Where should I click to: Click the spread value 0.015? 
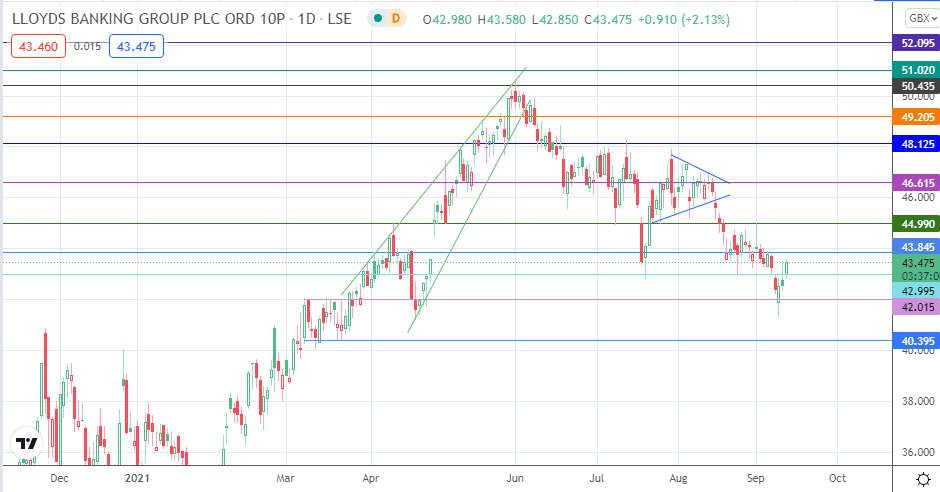88,46
